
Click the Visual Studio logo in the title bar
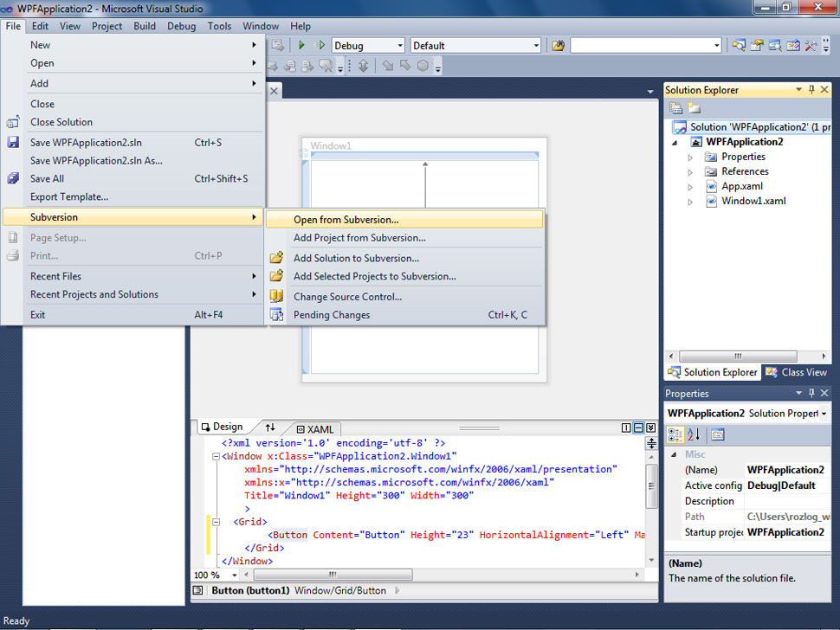click(7, 9)
